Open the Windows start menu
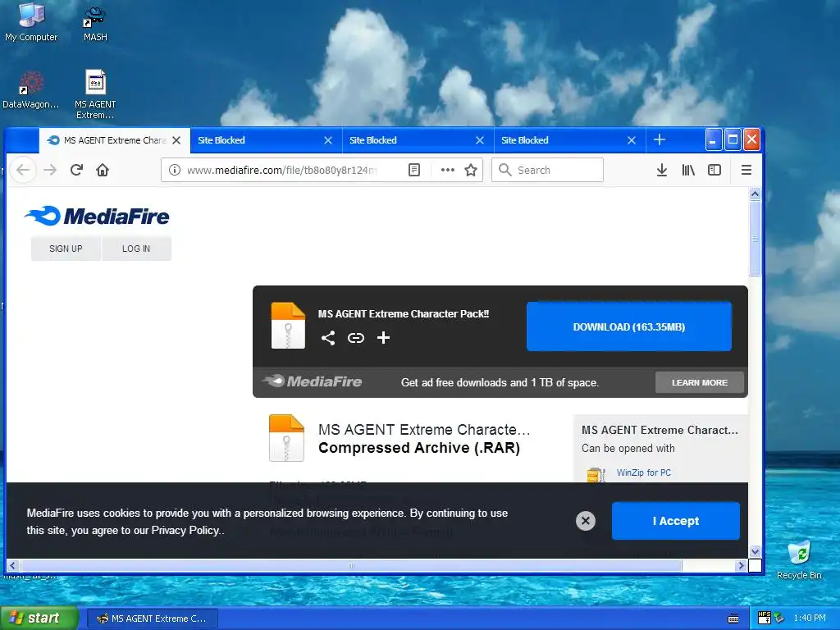This screenshot has height=630, width=840. 39,619
